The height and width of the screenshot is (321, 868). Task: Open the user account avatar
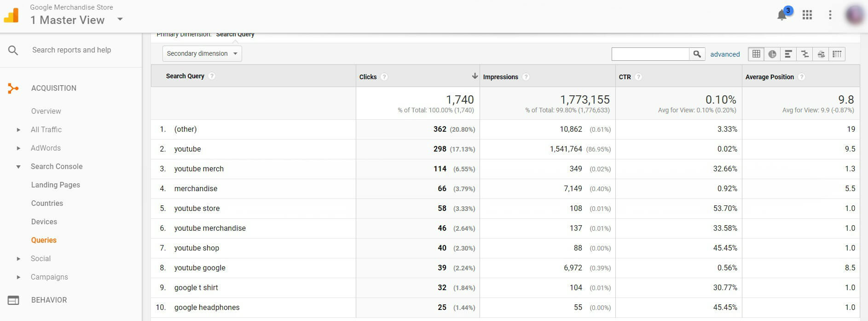point(855,15)
